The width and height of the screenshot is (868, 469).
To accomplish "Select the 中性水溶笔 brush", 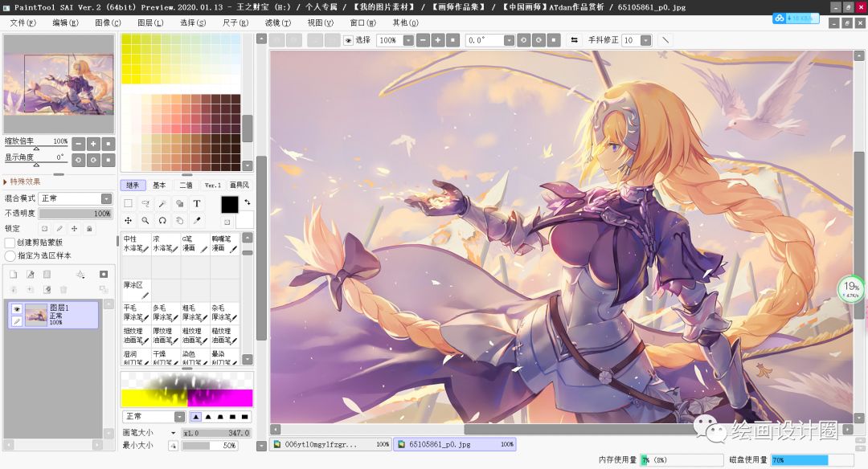I will 136,244.
